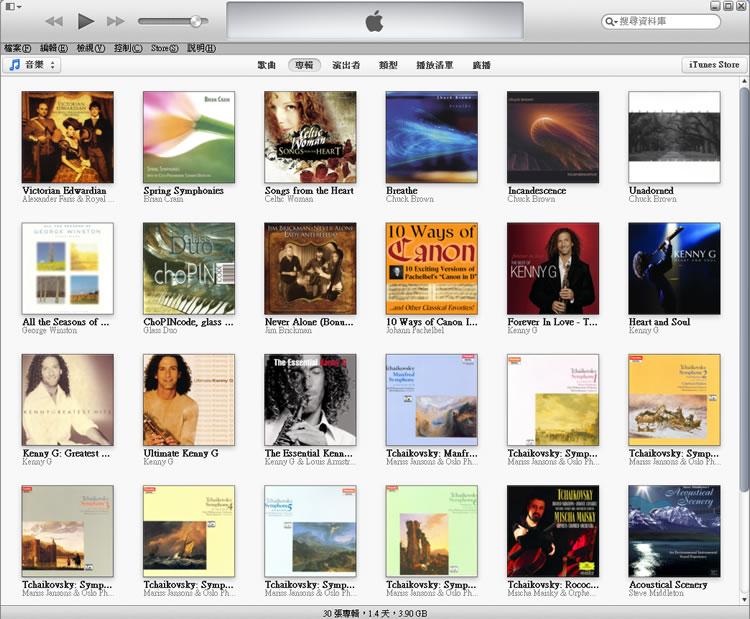
Task: Skip to the previous track
Action: click(x=54, y=22)
